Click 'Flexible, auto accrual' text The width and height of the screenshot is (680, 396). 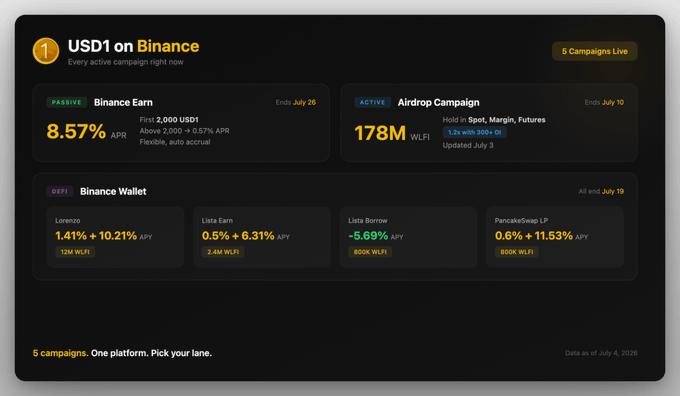(x=175, y=142)
